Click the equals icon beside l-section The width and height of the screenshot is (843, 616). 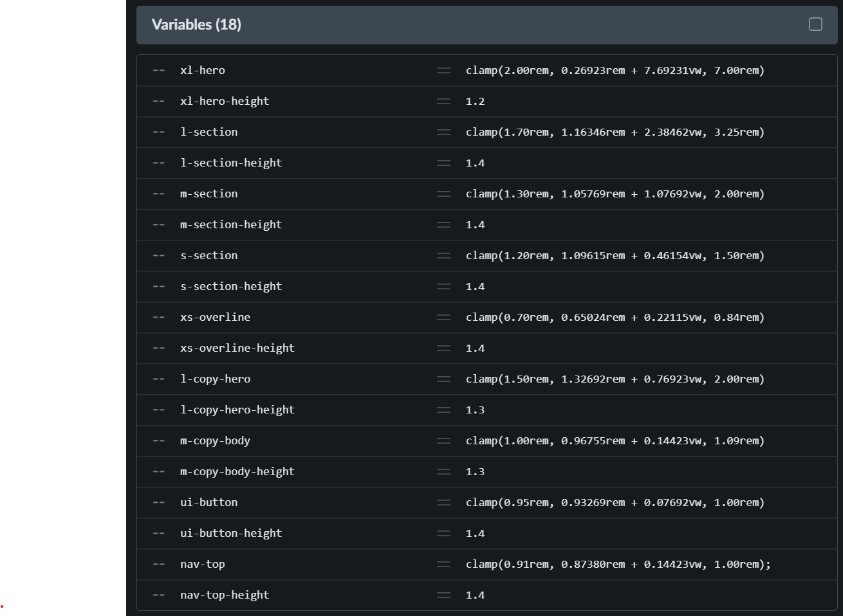[x=443, y=132]
